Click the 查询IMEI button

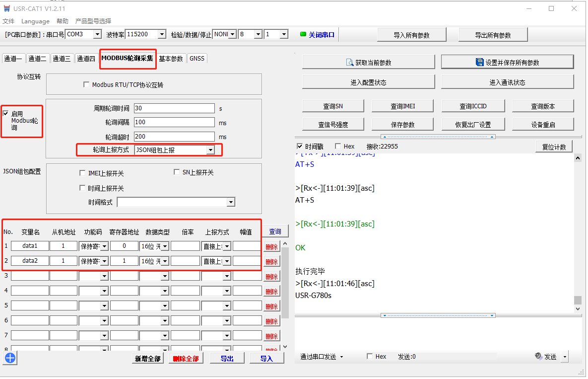403,106
